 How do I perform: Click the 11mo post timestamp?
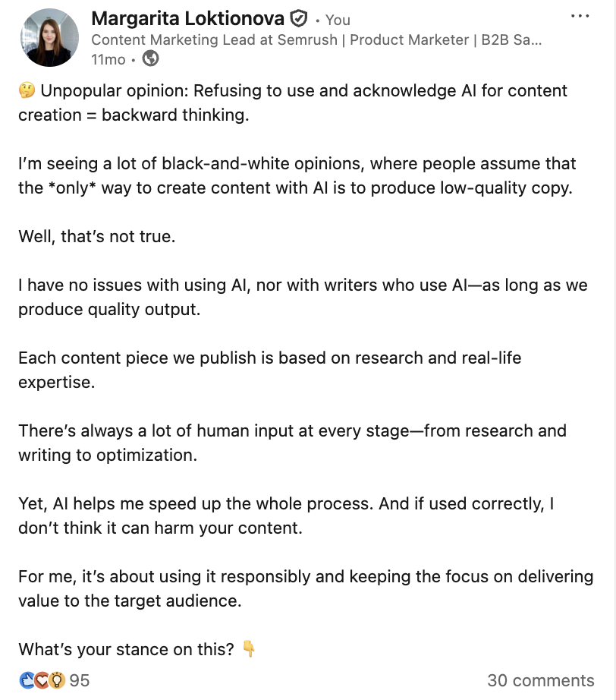point(108,58)
